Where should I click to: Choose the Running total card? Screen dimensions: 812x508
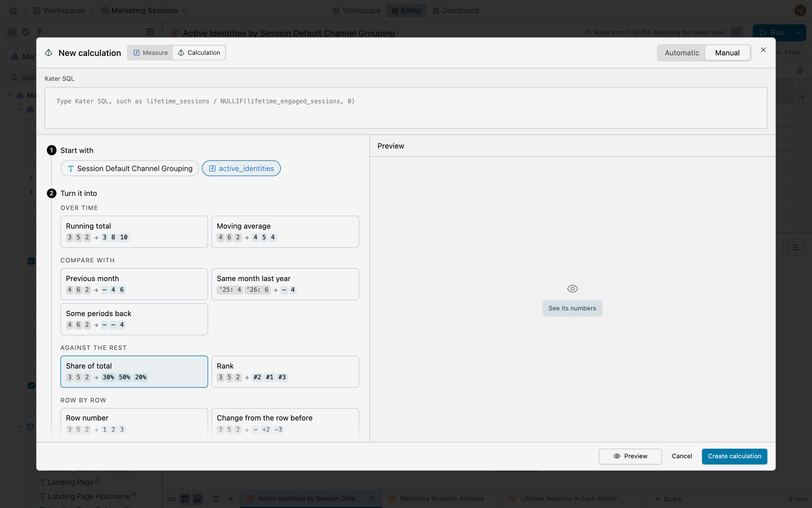pyautogui.click(x=134, y=232)
